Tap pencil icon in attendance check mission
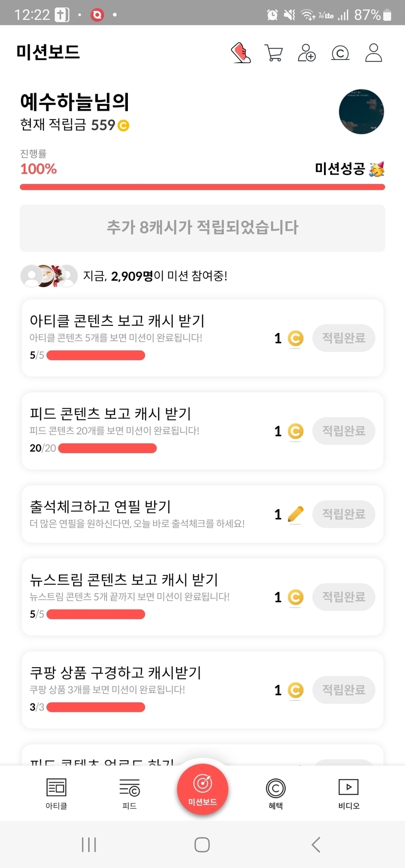Viewport: 405px width, 868px height. point(295,514)
